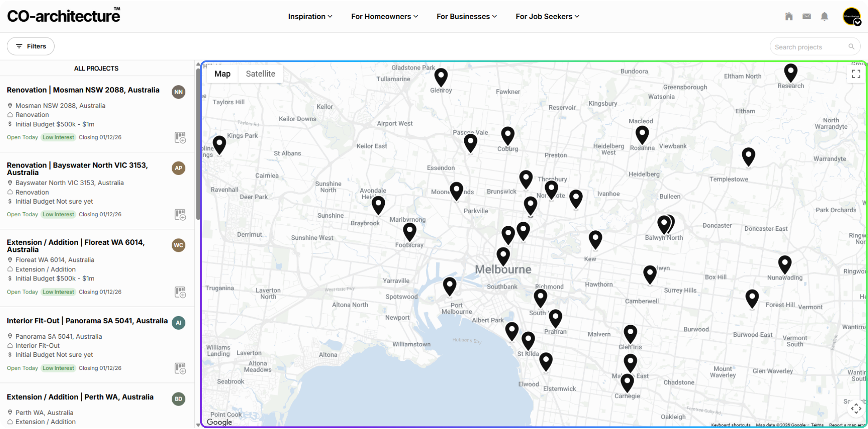Click the profile avatar in header
868x429 pixels.
[x=852, y=17]
